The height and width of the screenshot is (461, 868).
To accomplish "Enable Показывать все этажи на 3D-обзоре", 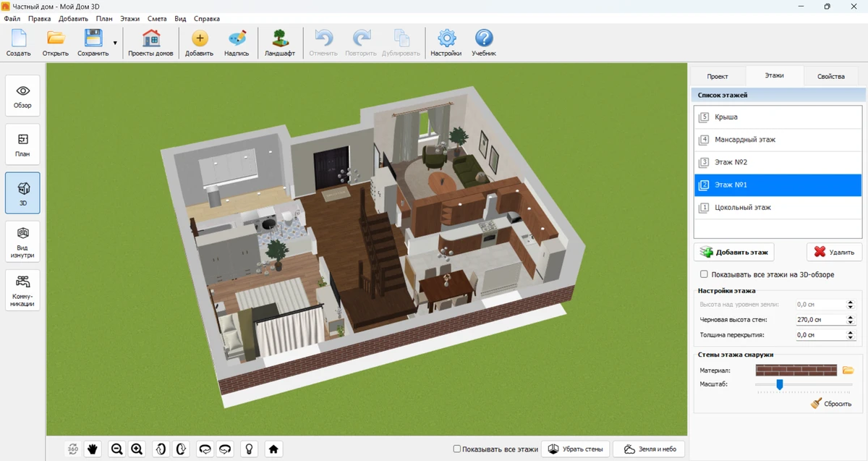I will 704,275.
